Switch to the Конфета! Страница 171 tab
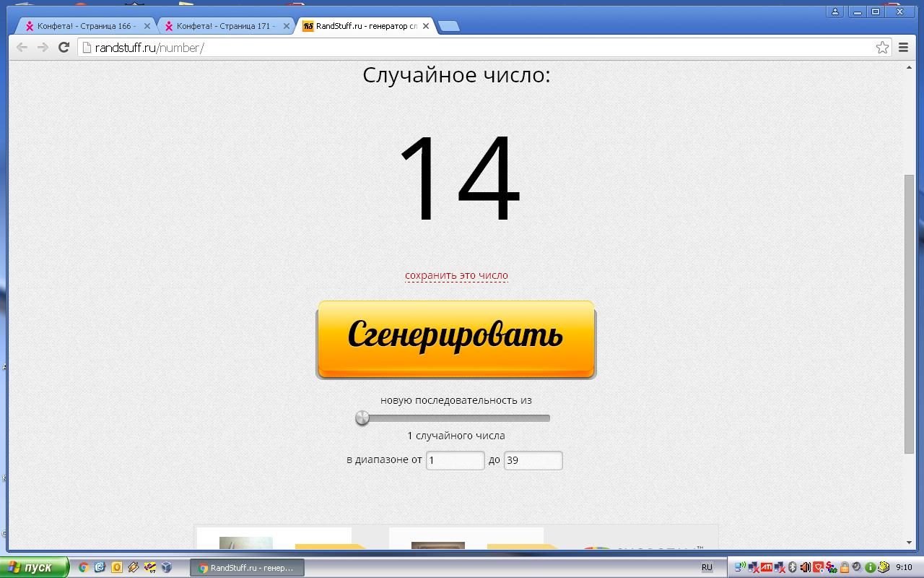924x578 pixels. (x=225, y=26)
